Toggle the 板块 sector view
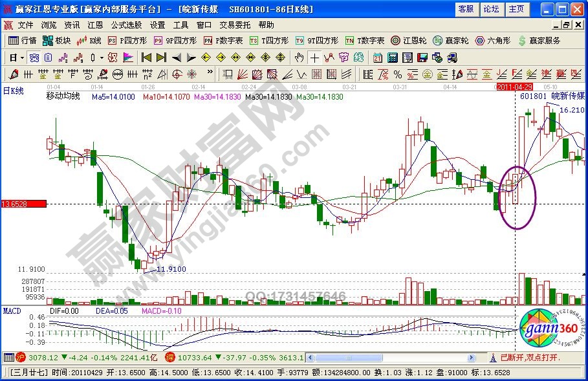 [57, 40]
